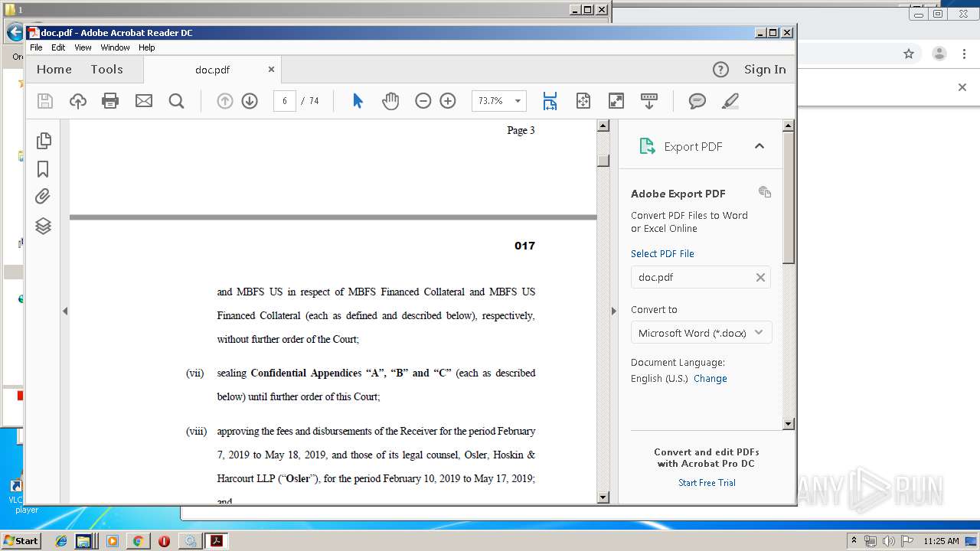Click the volume icon in system tray
The image size is (980, 551).
pos(889,541)
